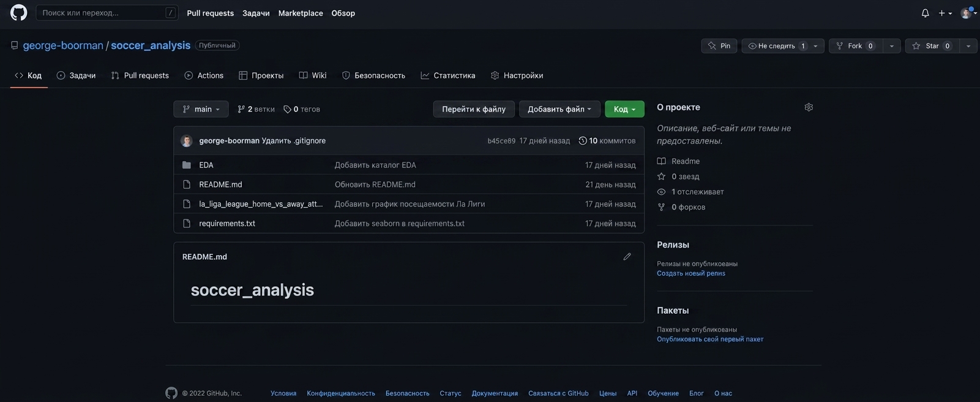View the 0 тегов tags link
The image size is (980, 402).
click(302, 109)
